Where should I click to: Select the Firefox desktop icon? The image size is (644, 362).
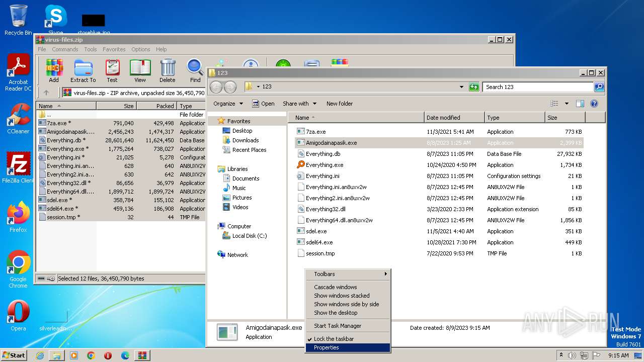[18, 217]
